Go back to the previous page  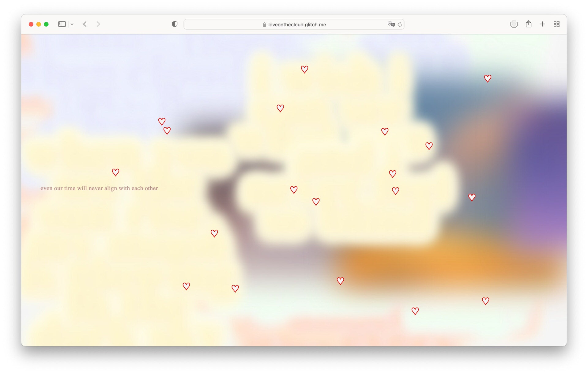coord(85,24)
